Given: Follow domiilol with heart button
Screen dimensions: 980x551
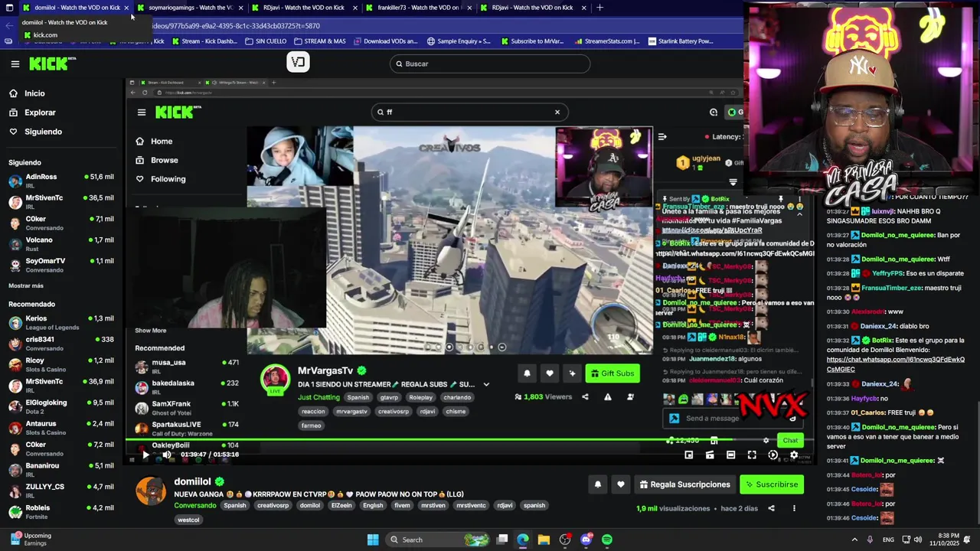Looking at the screenshot, I should pyautogui.click(x=621, y=484).
